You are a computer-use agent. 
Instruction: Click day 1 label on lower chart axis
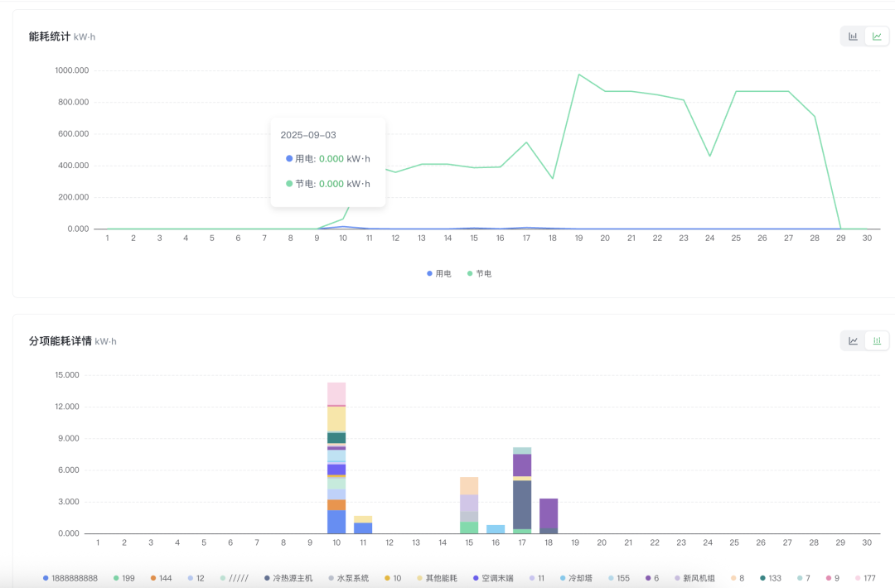[x=98, y=543]
